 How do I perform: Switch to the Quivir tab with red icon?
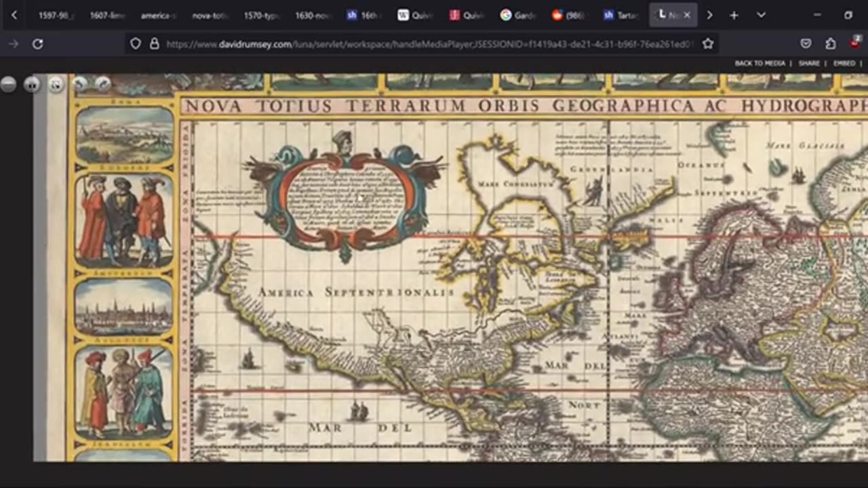[467, 15]
